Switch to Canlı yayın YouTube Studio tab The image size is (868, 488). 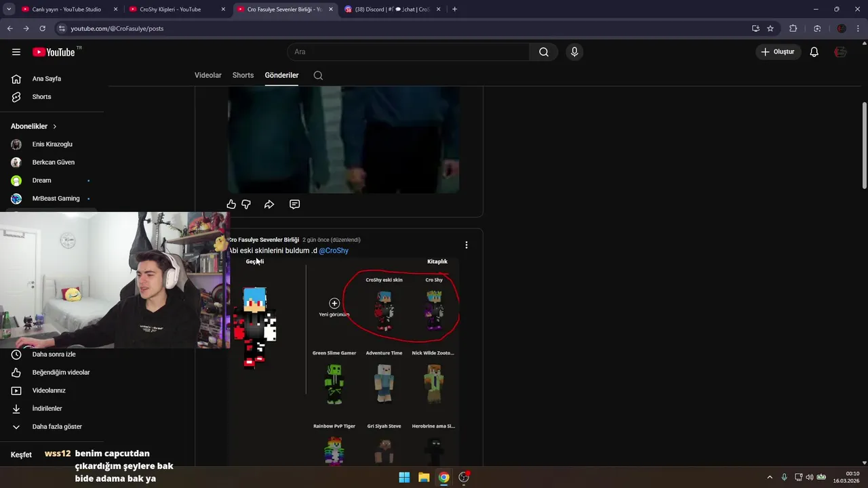(68, 9)
